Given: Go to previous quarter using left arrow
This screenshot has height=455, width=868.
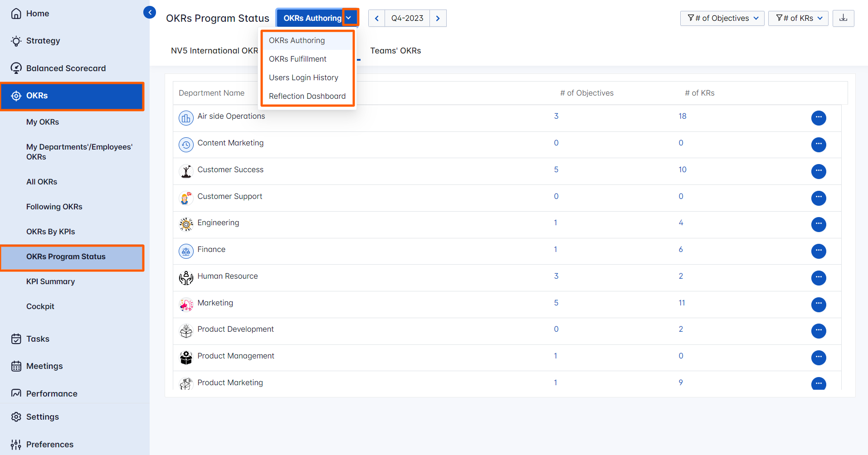Looking at the screenshot, I should [376, 18].
